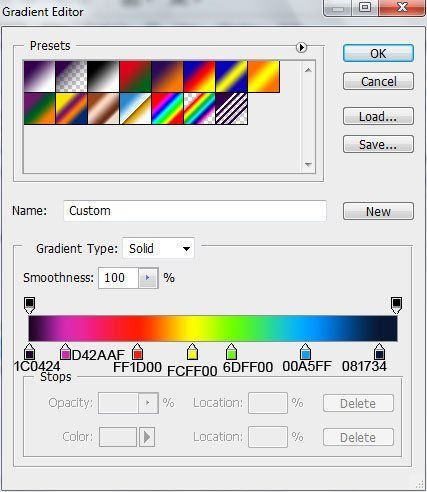This screenshot has height=492, width=427.
Task: Select the purple-to-white gradient preset
Action: point(39,76)
